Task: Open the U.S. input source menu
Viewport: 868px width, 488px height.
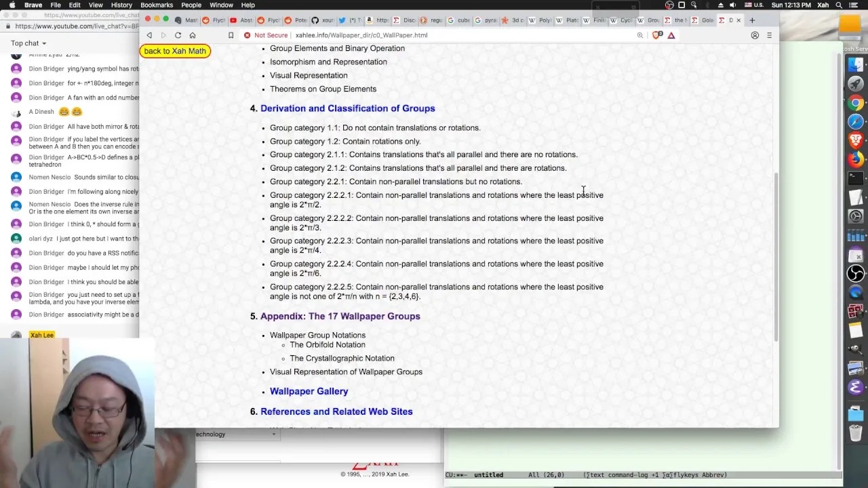Action: tap(753, 5)
